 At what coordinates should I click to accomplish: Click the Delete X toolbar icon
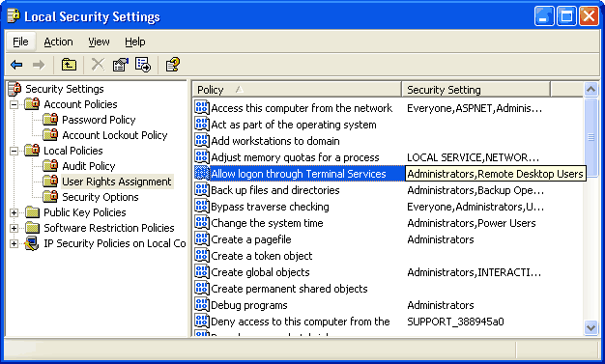(98, 65)
